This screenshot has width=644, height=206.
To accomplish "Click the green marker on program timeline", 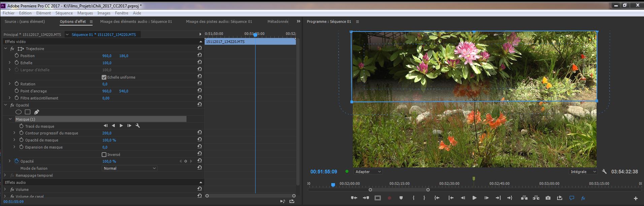I will pos(474,179).
